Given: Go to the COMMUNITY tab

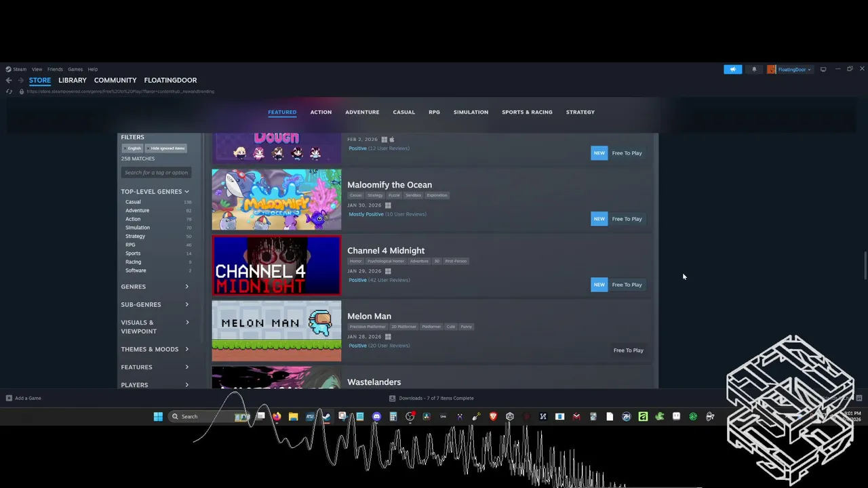Looking at the screenshot, I should coord(115,80).
